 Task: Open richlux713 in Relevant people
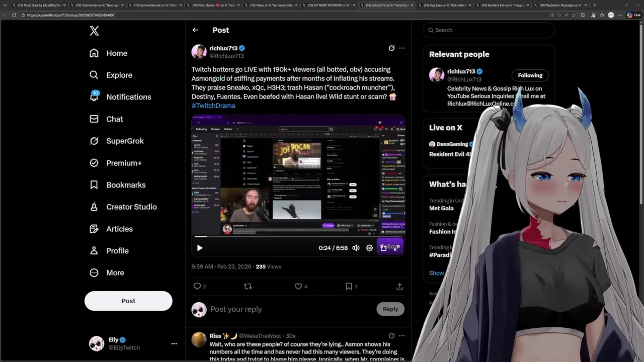(x=462, y=71)
